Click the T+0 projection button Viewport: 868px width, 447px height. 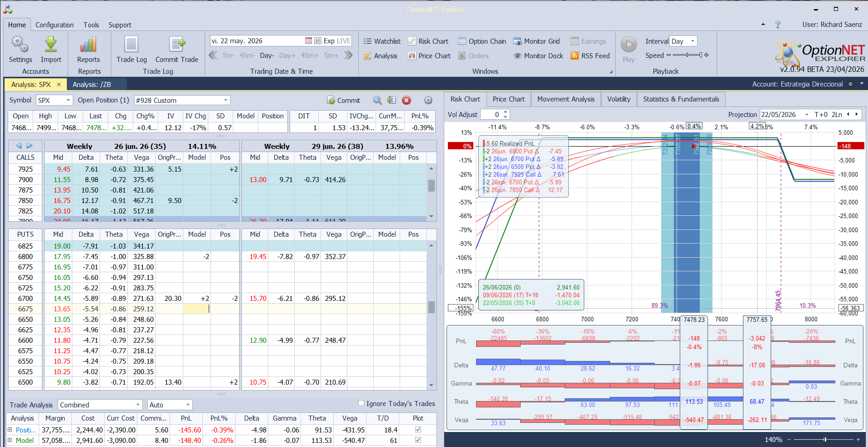821,115
